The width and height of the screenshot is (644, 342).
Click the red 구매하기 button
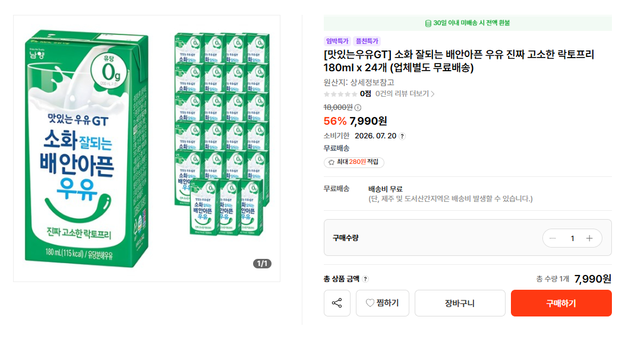click(561, 303)
